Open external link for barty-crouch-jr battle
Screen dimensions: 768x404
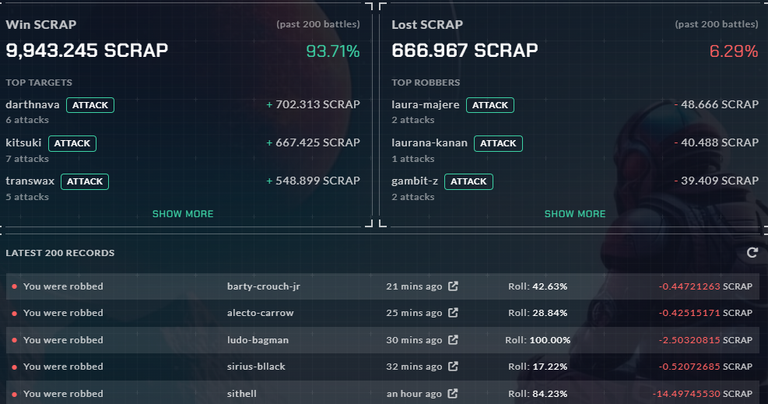pyautogui.click(x=453, y=286)
